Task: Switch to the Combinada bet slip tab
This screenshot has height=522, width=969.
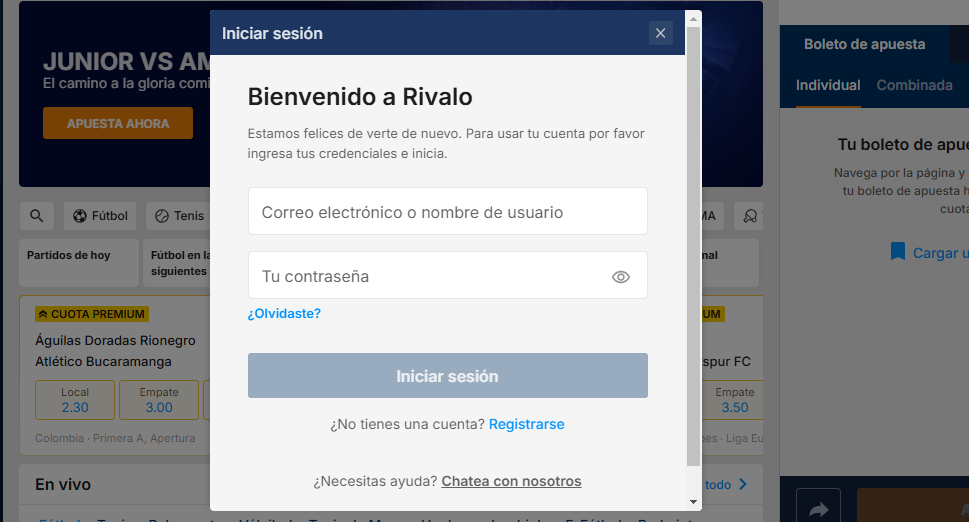Action: pos(914,85)
